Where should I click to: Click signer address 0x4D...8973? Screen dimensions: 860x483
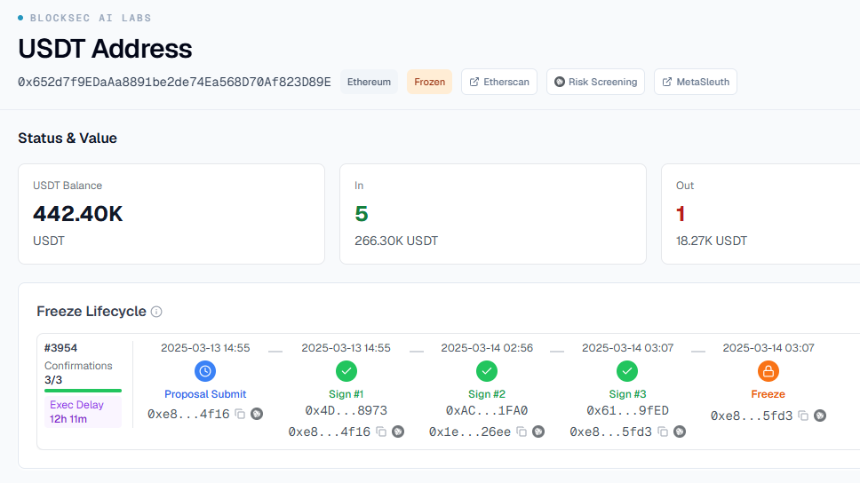346,411
